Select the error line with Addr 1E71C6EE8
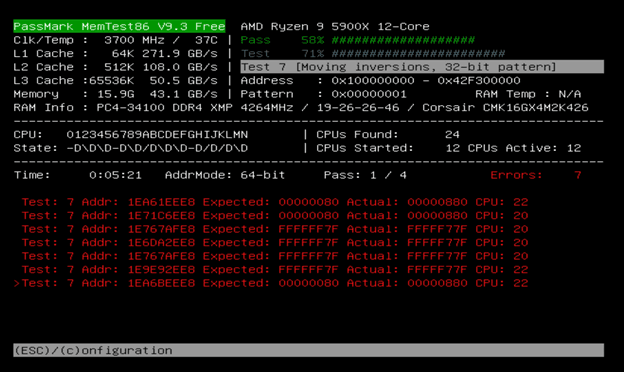 point(275,216)
